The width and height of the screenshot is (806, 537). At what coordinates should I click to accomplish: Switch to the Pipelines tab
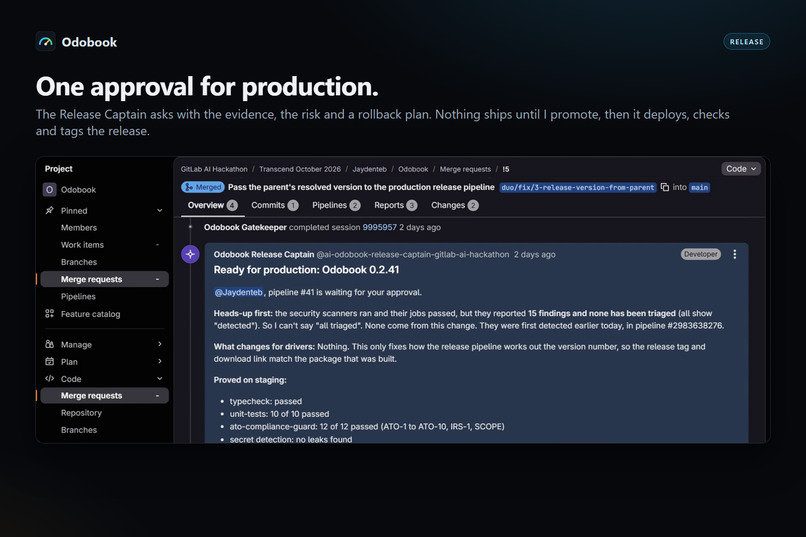(x=336, y=205)
